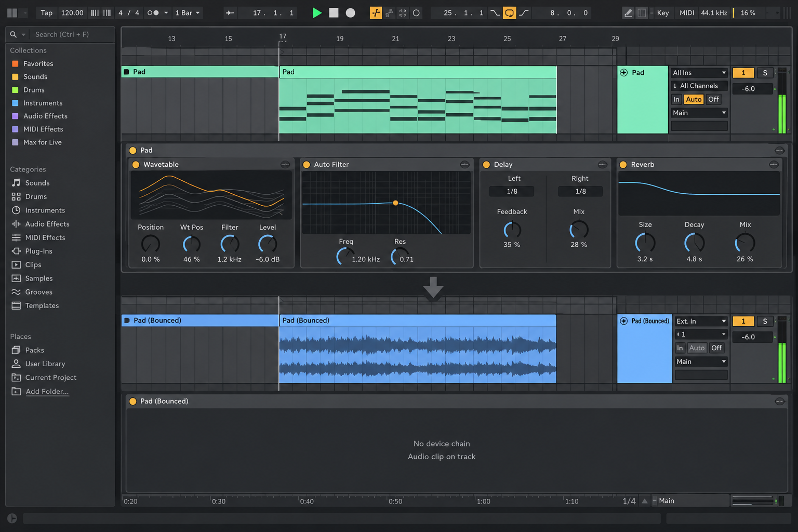Toggle Pad track activator button 1
Screen dimensions: 798x532
point(743,73)
